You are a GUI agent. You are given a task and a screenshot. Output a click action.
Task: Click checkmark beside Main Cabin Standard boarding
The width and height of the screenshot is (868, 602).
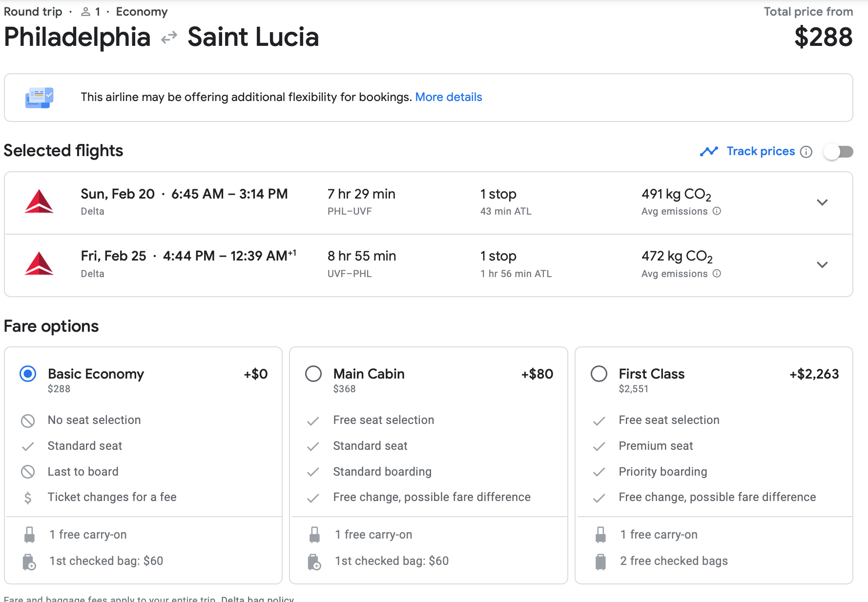313,472
